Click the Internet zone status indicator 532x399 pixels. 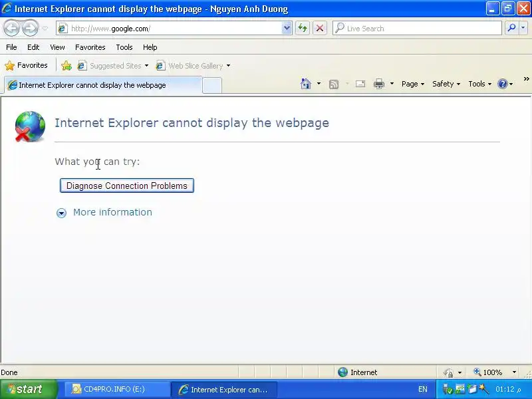pos(358,372)
